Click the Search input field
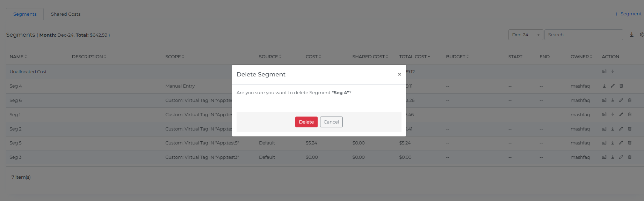 583,35
